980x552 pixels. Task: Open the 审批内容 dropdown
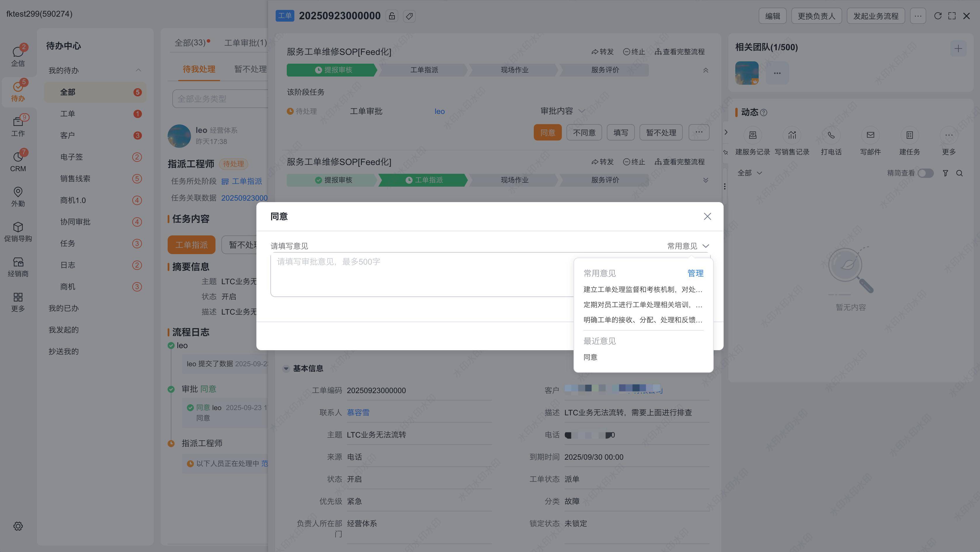point(562,111)
